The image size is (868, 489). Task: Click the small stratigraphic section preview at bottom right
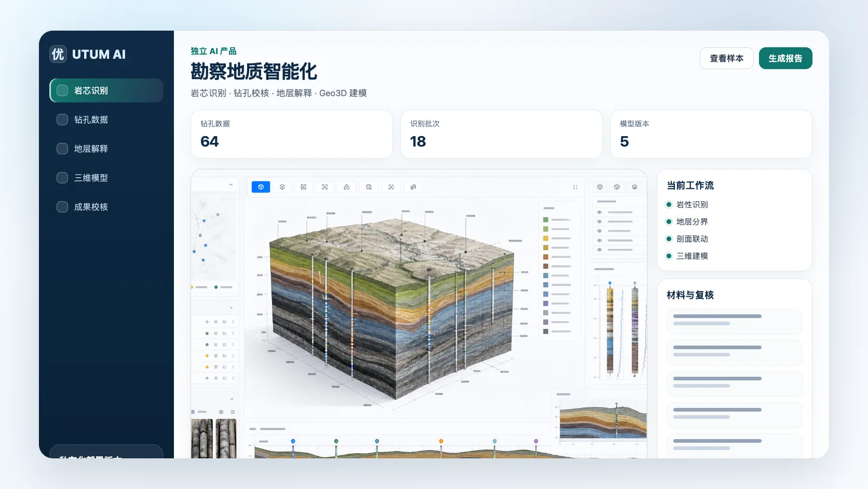[x=603, y=420]
